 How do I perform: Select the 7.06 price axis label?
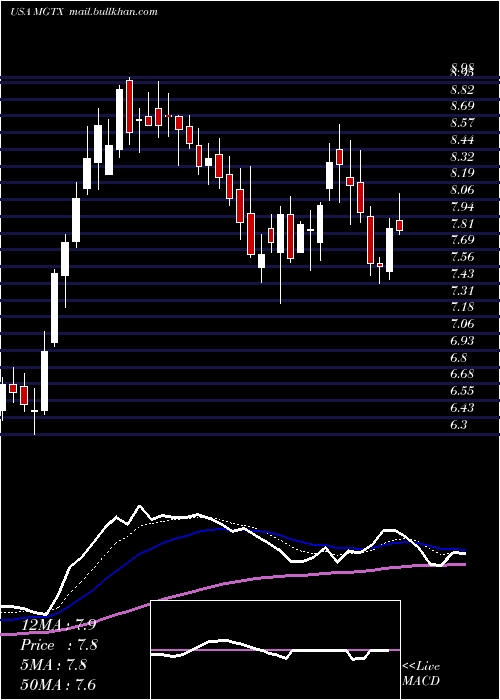(x=462, y=324)
